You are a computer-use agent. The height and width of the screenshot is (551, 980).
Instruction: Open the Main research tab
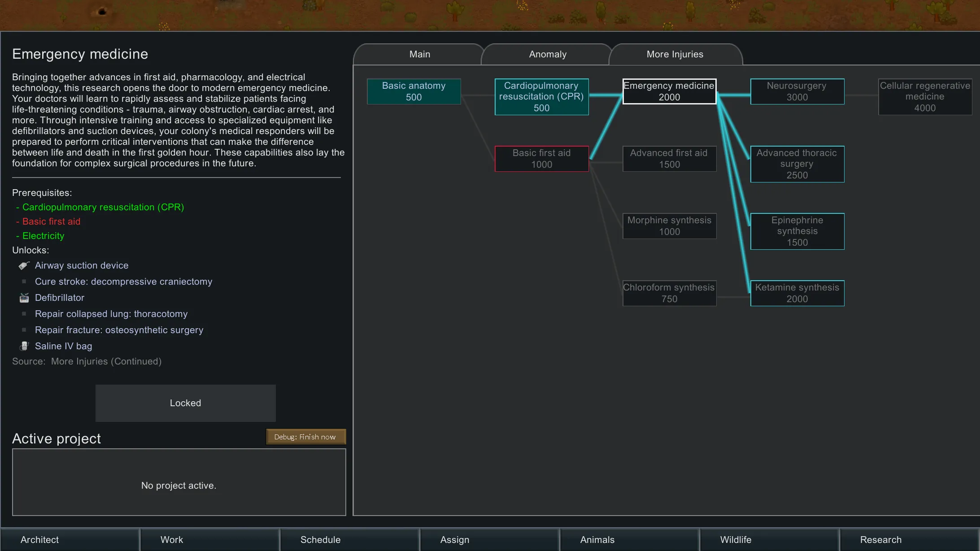[419, 54]
